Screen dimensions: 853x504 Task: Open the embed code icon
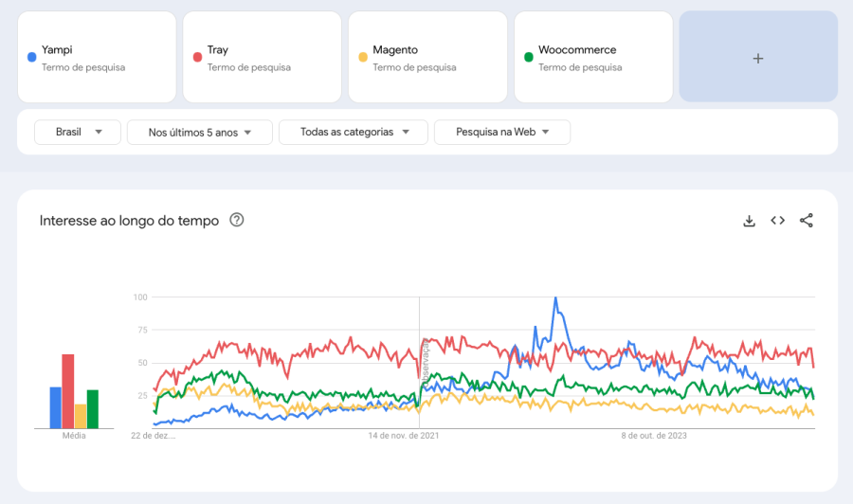pyautogui.click(x=777, y=220)
